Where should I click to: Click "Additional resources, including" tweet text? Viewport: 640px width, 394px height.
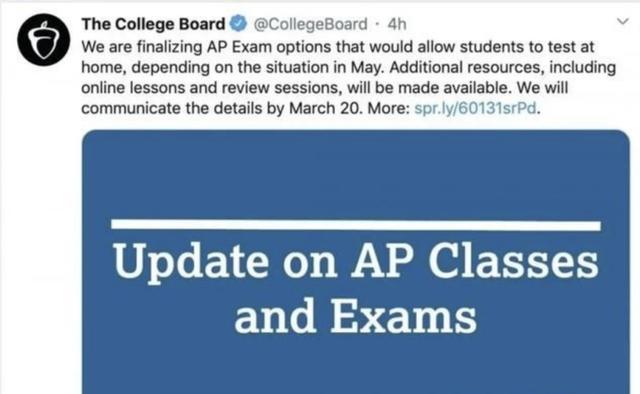(x=502, y=68)
